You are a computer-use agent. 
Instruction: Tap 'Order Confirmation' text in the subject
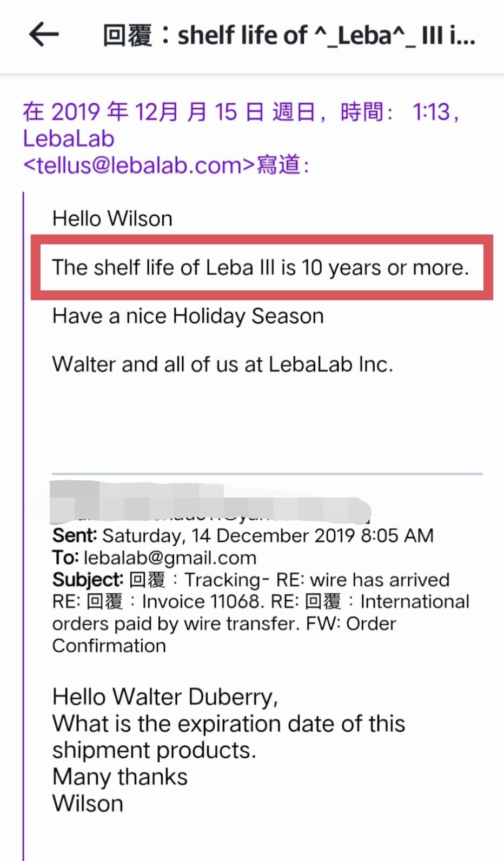click(x=224, y=634)
